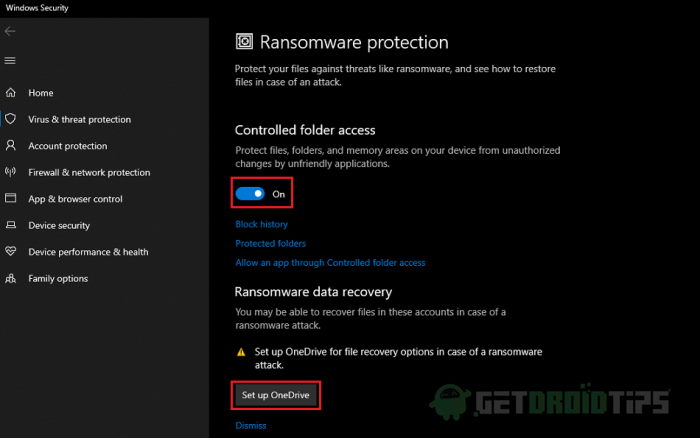
Task: Click the back arrow icon
Action: tap(10, 31)
